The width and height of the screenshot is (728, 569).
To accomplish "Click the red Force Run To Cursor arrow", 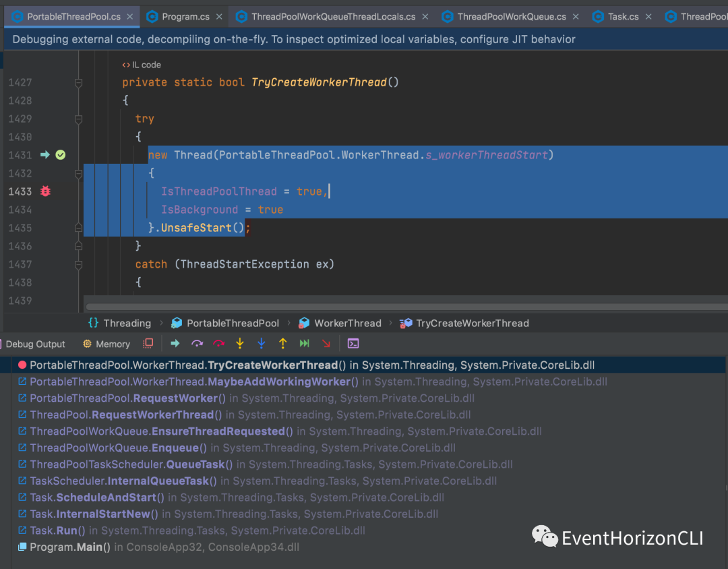I will 326,344.
